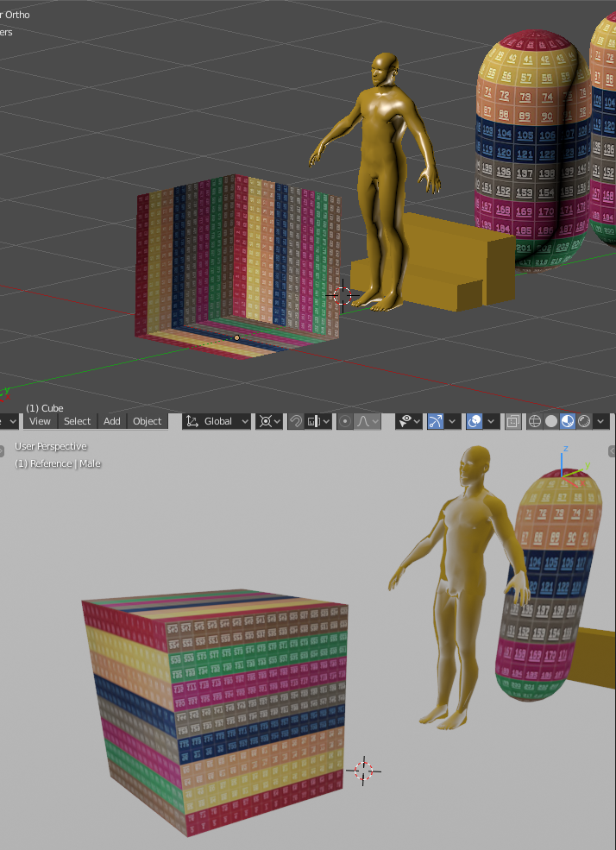Click the 3D cursor in the lower viewport
This screenshot has width=616, height=850.
(x=363, y=771)
